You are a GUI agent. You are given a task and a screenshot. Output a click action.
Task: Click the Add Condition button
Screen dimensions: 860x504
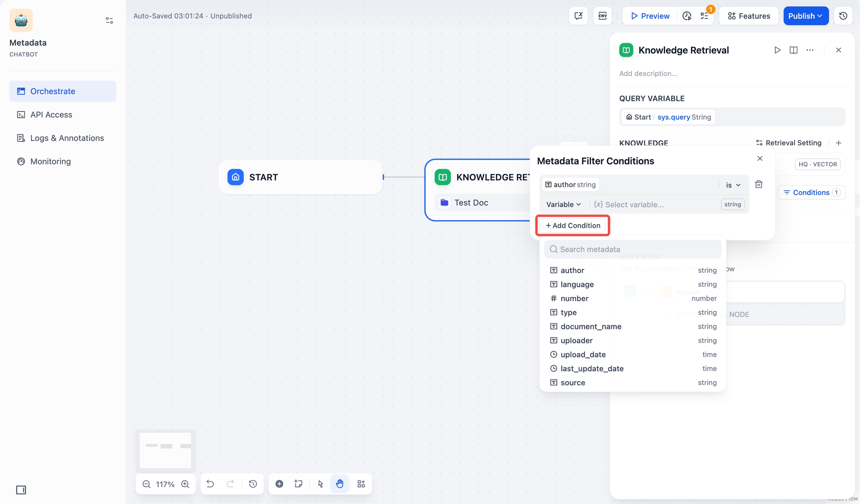(573, 225)
